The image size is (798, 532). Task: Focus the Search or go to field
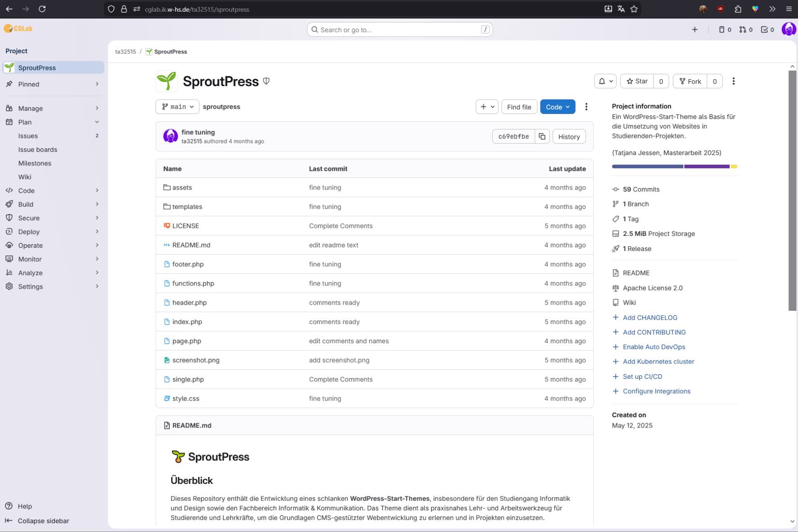click(x=399, y=30)
